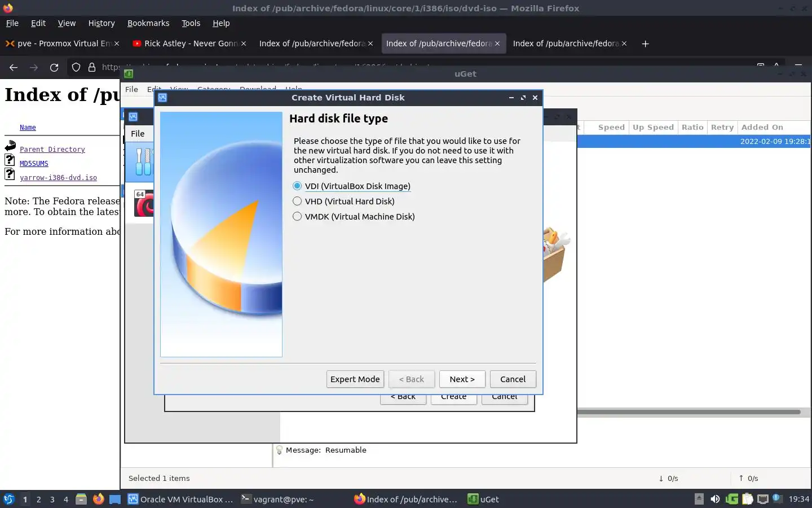Viewport: 812px width, 508px height.
Task: Click uGet icon in its title bar
Action: (129, 74)
